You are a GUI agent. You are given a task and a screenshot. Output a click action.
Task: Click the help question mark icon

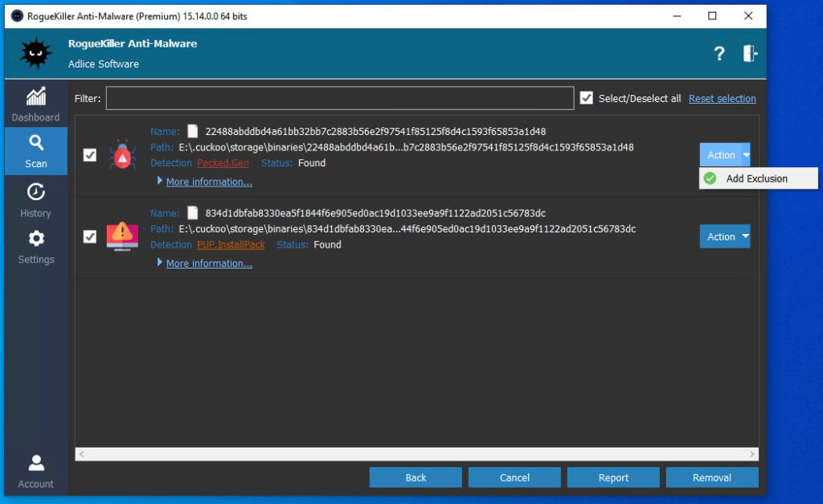coord(719,54)
